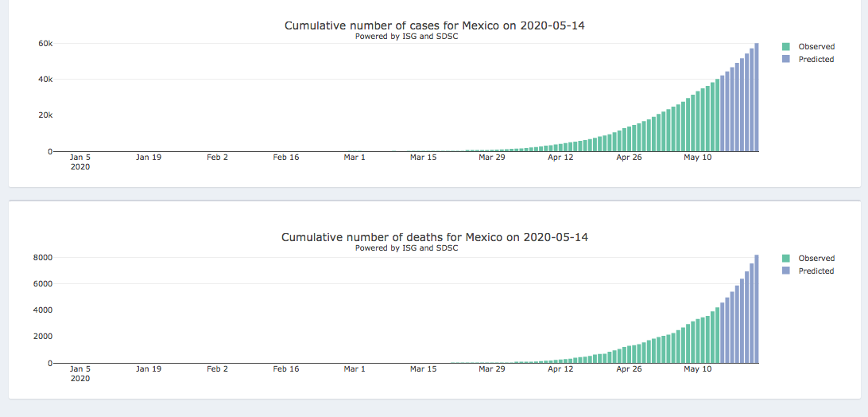Click green Observed swatch in deaths legend
The width and height of the screenshot is (868, 417).
(786, 258)
